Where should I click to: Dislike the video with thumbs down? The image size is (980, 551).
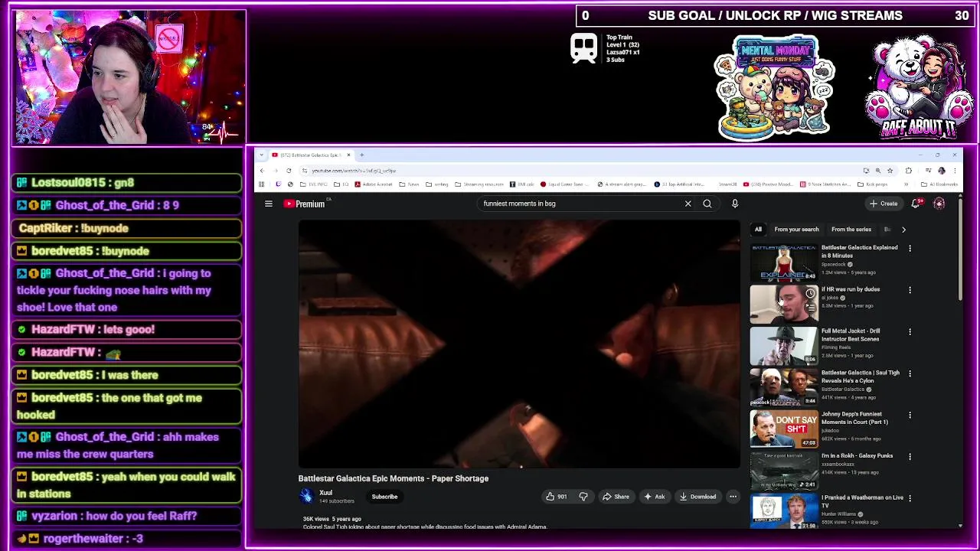pos(583,497)
